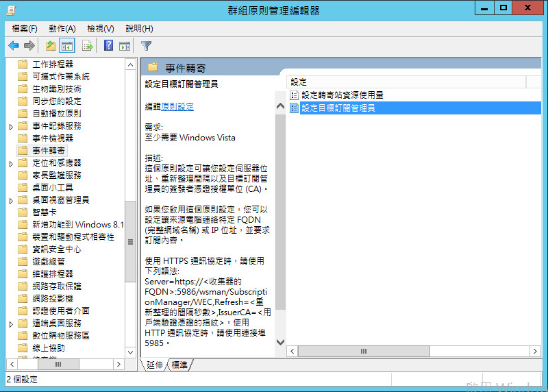This screenshot has height=392, width=548.
Task: Click folder icon in 事件轉寄 header
Action: pos(153,67)
